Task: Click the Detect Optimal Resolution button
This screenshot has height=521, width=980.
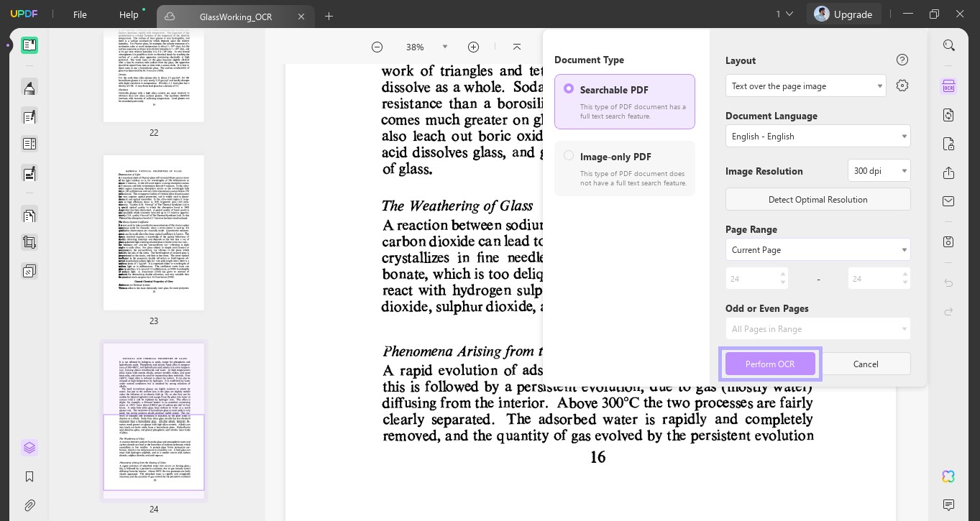Action: (x=818, y=199)
